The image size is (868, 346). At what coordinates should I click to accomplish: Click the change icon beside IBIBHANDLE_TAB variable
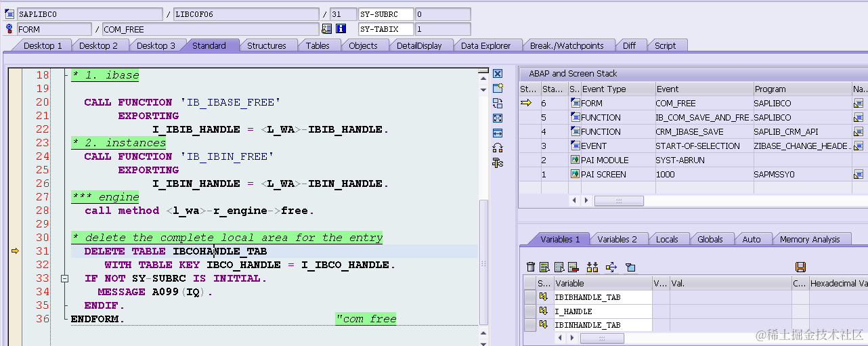(544, 297)
